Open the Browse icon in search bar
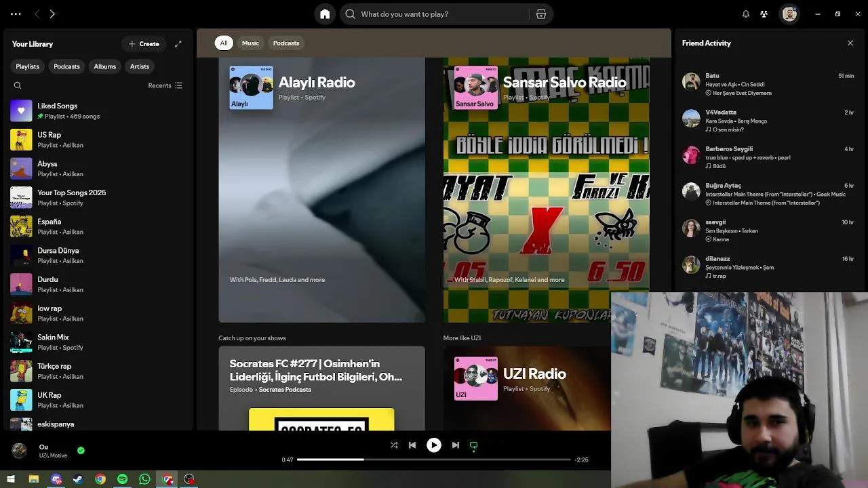 click(x=540, y=14)
